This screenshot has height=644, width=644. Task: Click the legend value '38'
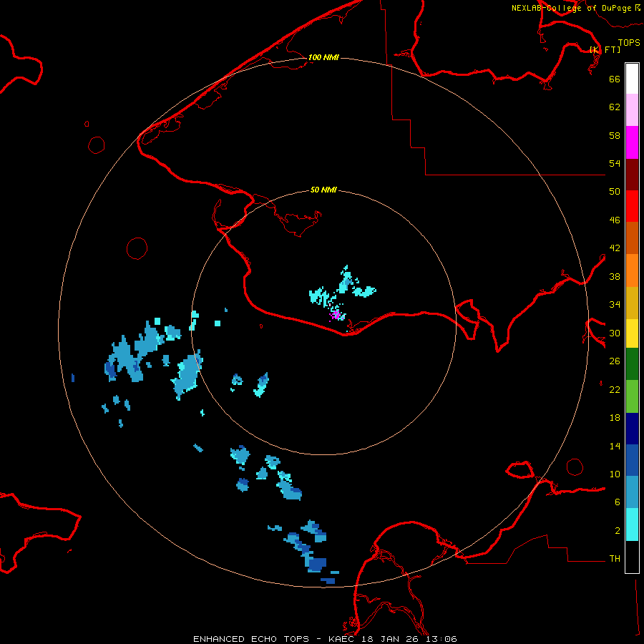[615, 277]
